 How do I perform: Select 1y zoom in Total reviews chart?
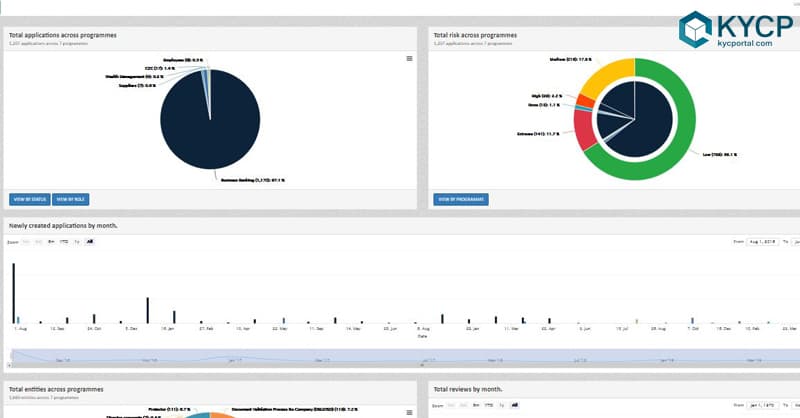point(502,405)
